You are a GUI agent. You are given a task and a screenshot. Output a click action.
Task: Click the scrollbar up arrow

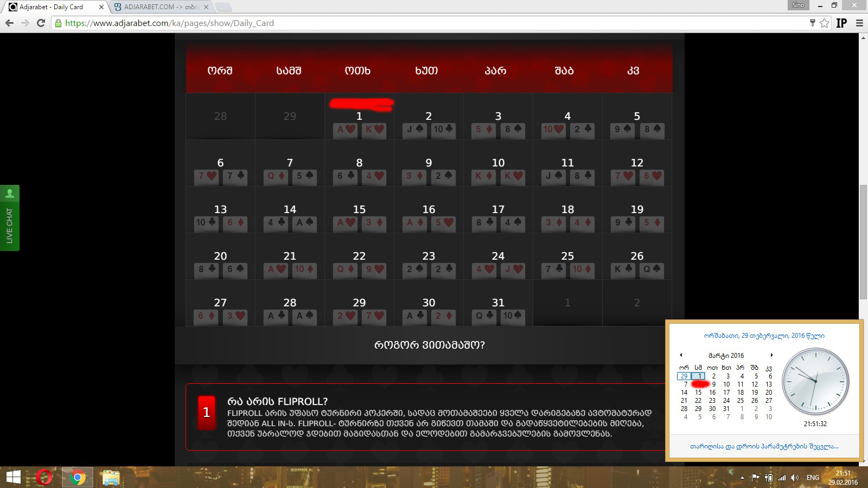863,37
